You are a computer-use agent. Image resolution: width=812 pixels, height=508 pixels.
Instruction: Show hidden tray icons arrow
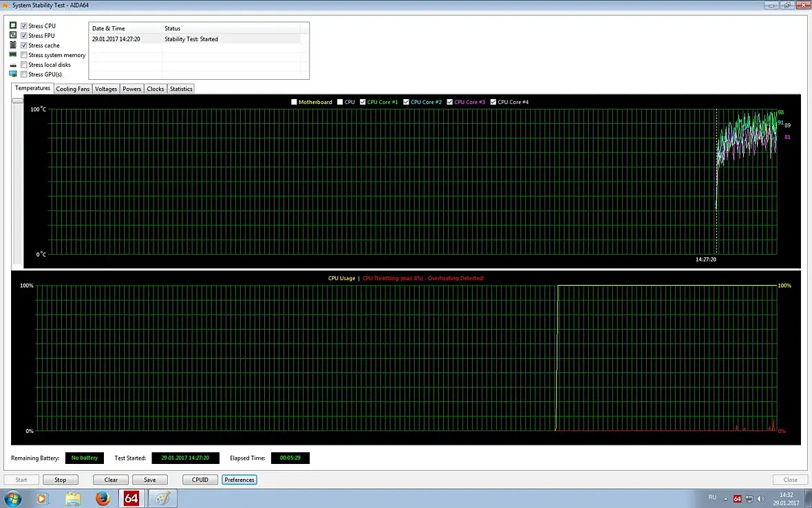[725, 499]
